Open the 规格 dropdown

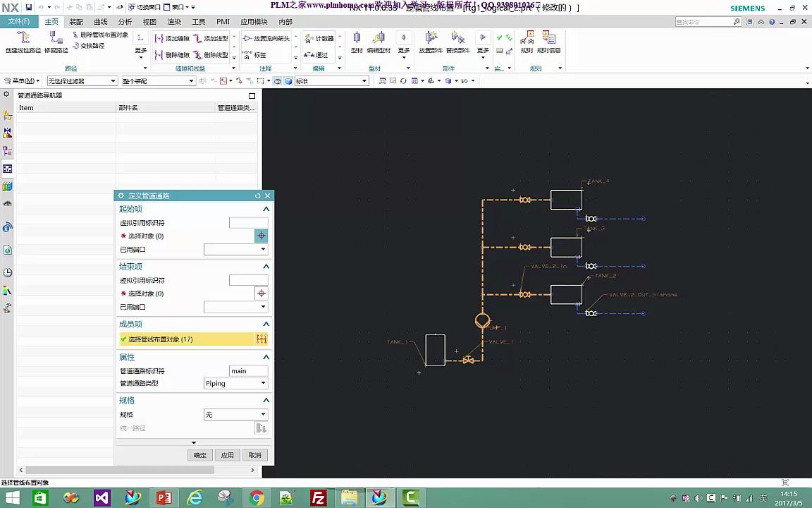(x=235, y=415)
